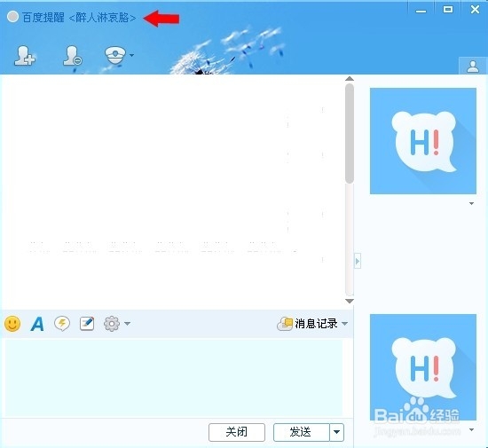Close the chat window with X
Viewport: 488px width, 448px height.
(x=475, y=10)
